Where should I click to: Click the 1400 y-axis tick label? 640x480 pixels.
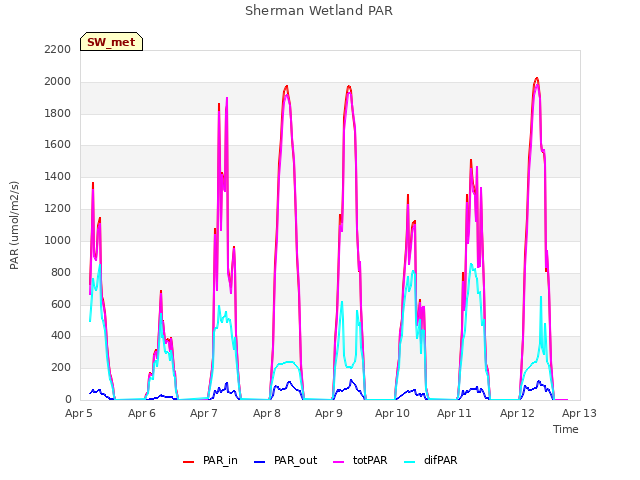(58, 177)
